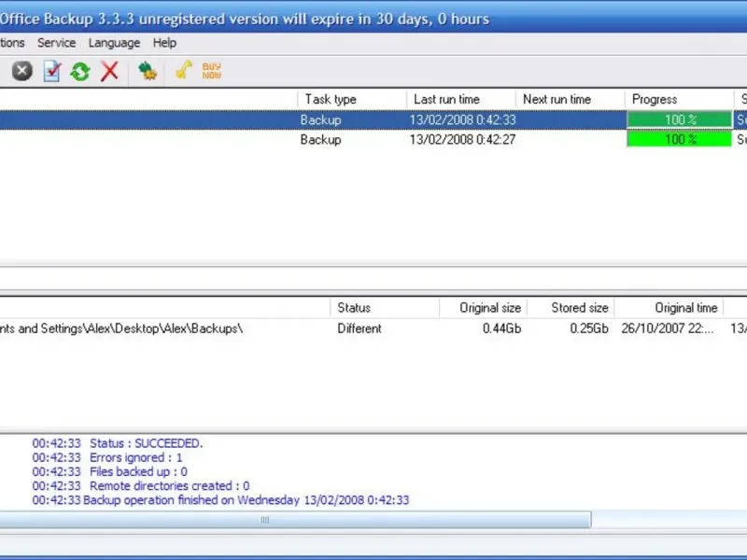Image resolution: width=747 pixels, height=560 pixels.
Task: Click the Progress column header
Action: [680, 99]
